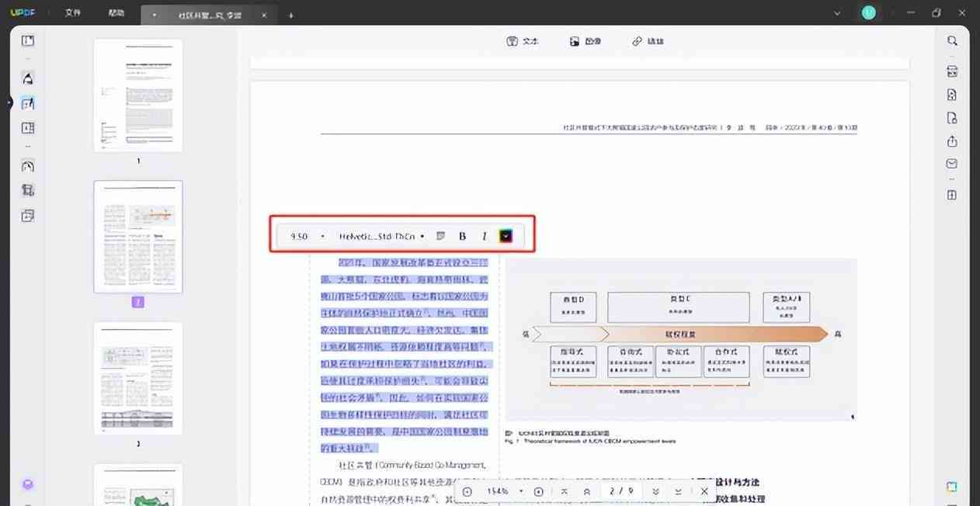The height and width of the screenshot is (506, 980).
Task: Click the zoom out button in bottom bar
Action: 467,491
